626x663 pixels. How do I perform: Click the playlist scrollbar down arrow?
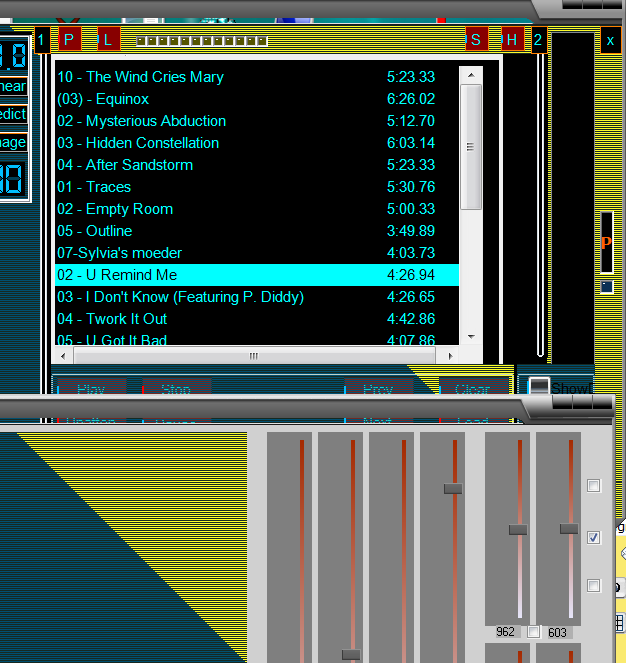471,337
